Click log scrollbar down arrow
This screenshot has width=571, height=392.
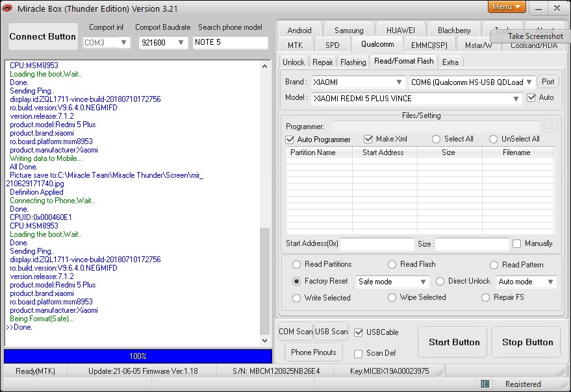click(265, 341)
